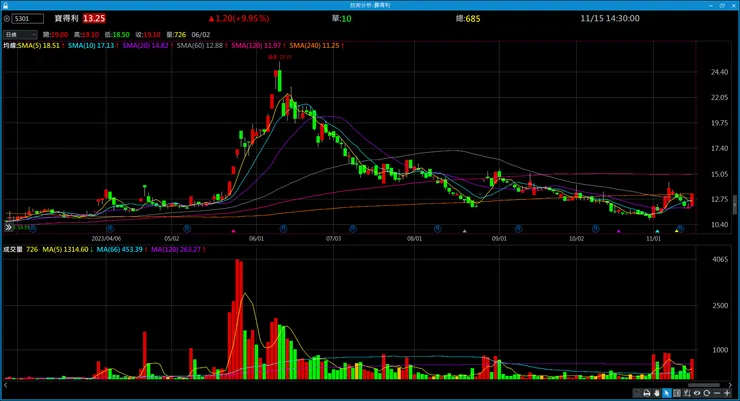Click the 開:19.00 open value
This screenshot has height=401, width=740.
click(55, 35)
